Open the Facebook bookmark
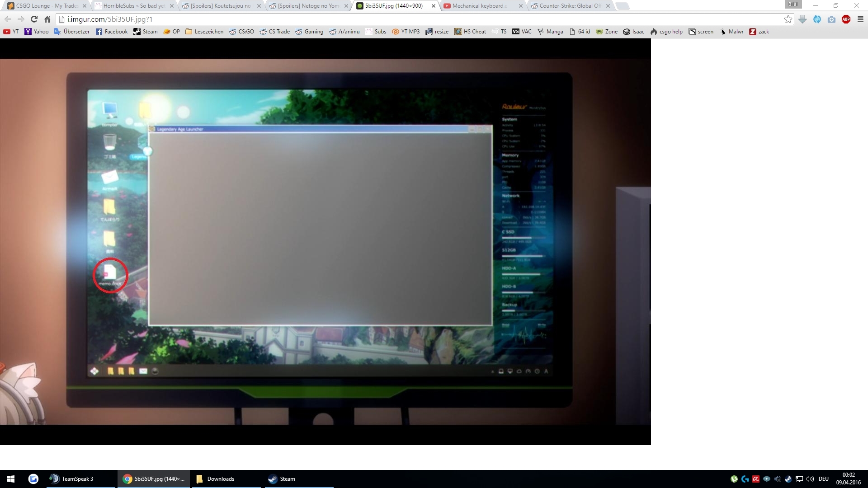This screenshot has width=868, height=488. [x=112, y=32]
